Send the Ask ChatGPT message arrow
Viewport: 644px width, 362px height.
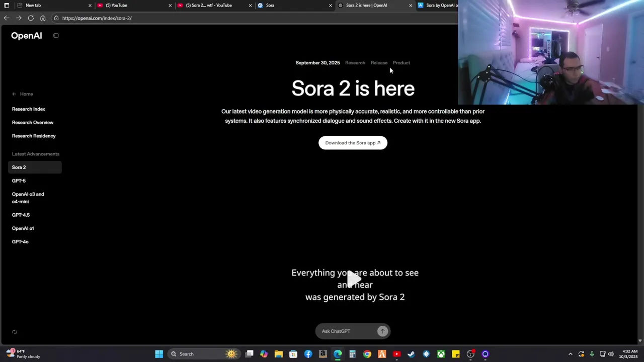click(x=382, y=331)
